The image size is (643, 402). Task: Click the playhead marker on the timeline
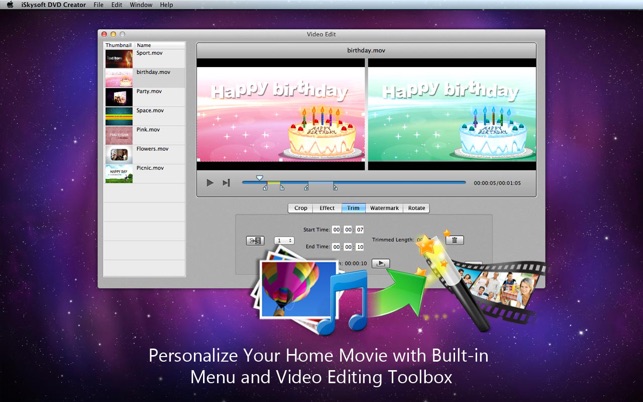[x=259, y=179]
